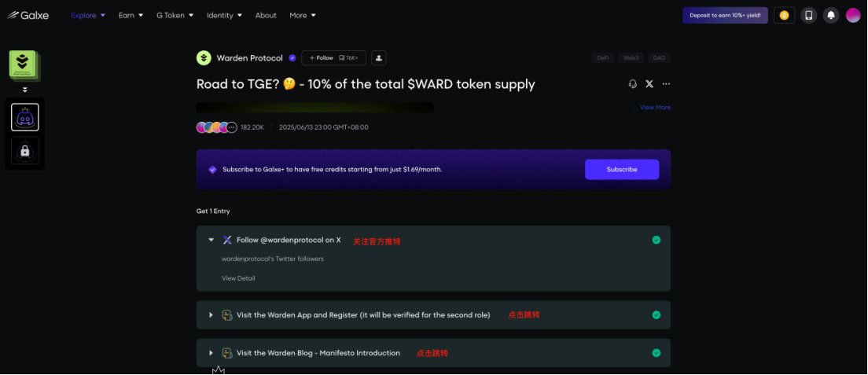Expand the Visit the Warden Blog task
Viewport: 868px width, 375px height.
(x=211, y=353)
